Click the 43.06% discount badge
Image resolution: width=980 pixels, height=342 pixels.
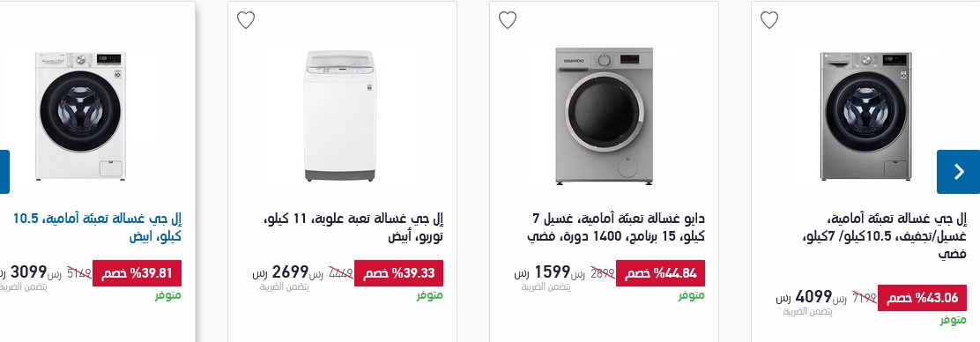point(923,298)
